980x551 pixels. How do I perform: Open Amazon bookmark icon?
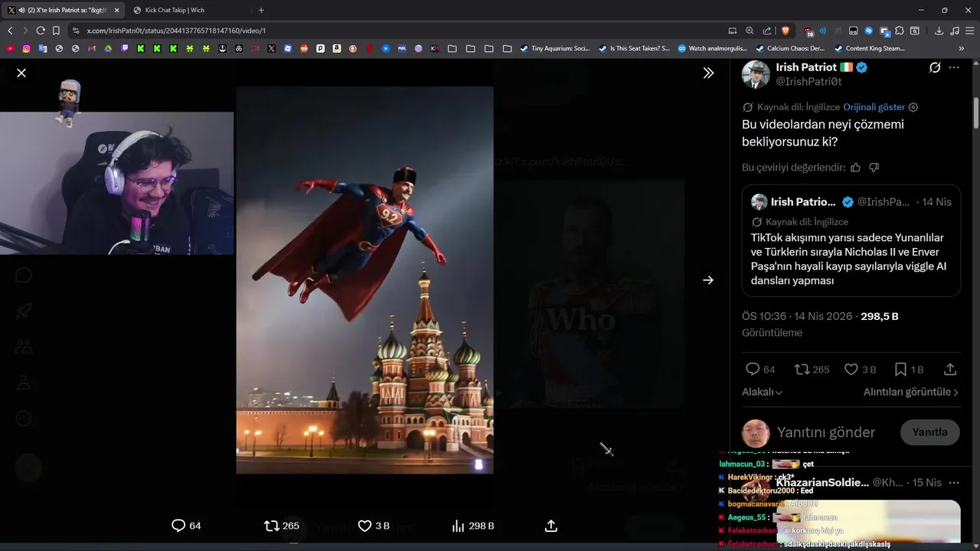(337, 48)
